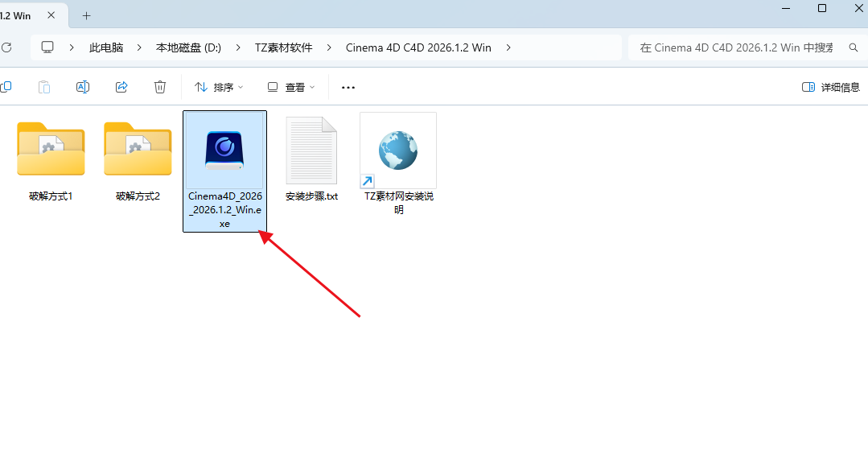Click the Paste icon in the toolbar

tap(44, 87)
